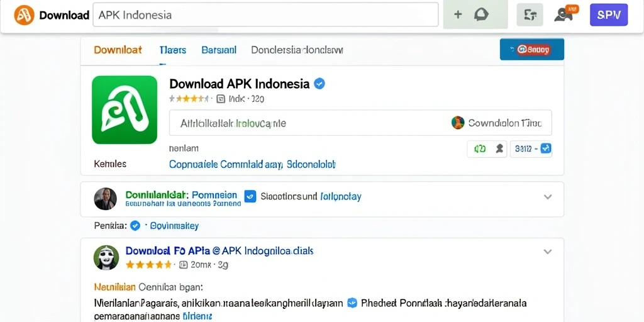Click the person icon in small button
The width and height of the screenshot is (644, 322).
point(499,149)
